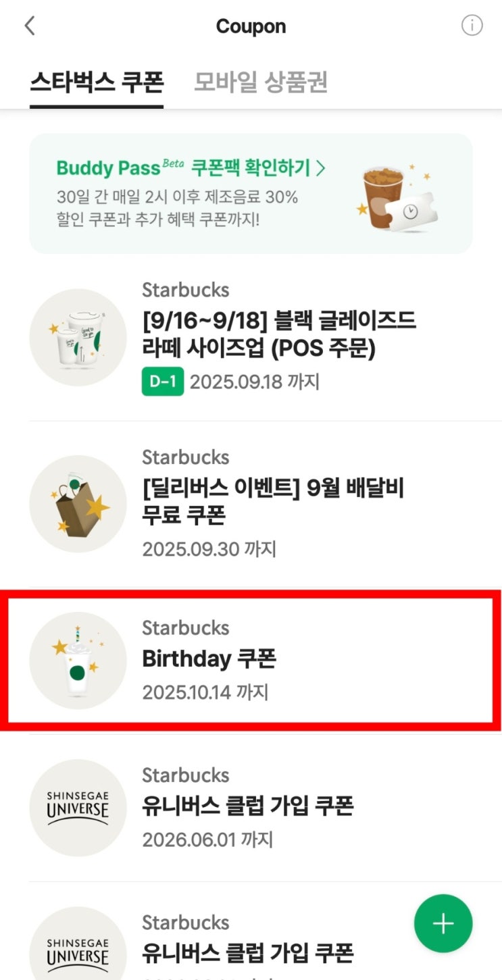Tap first Shinsegae Universe logo icon

click(78, 808)
